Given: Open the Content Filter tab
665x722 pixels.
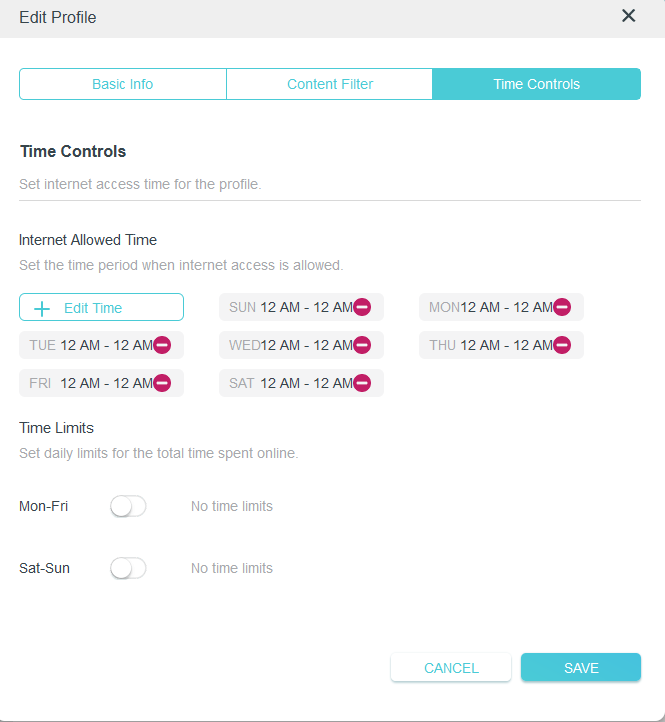Looking at the screenshot, I should pyautogui.click(x=330, y=84).
